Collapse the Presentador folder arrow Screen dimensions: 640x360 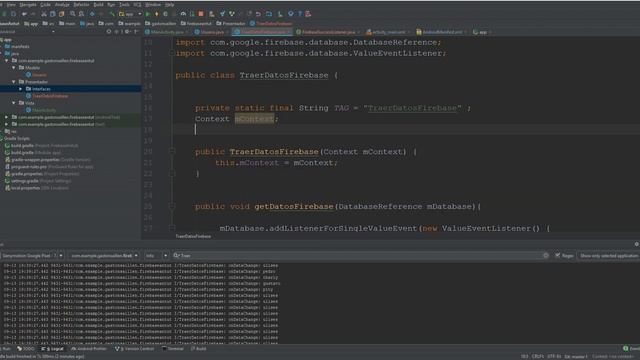(x=13, y=82)
